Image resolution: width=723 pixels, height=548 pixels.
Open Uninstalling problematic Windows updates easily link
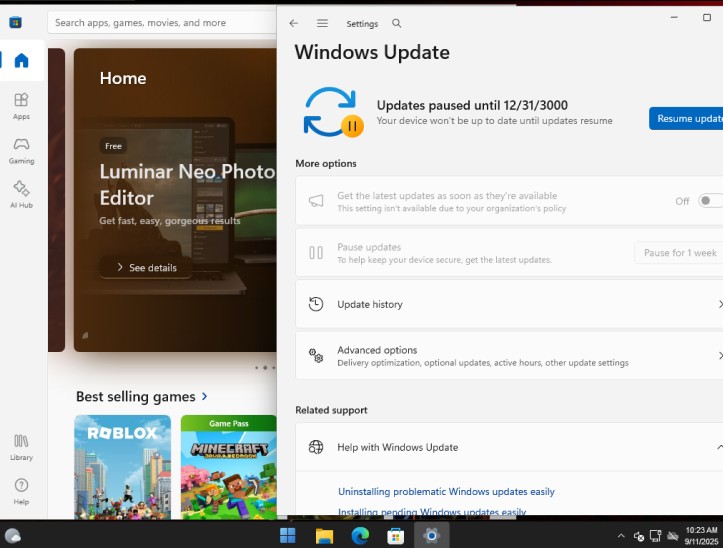446,492
